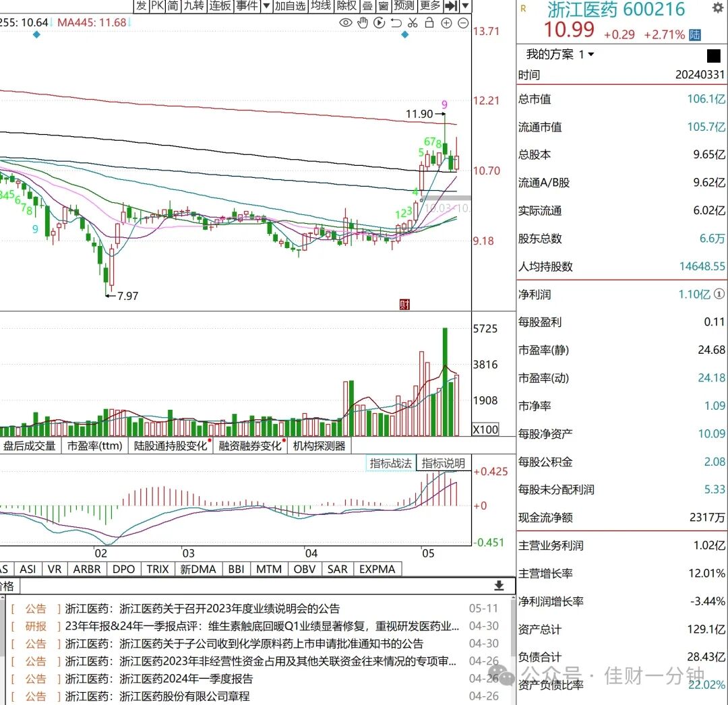Viewport: 728px width, 705px height.
Task: Zoom out with the minus circle icon
Action: [463, 23]
